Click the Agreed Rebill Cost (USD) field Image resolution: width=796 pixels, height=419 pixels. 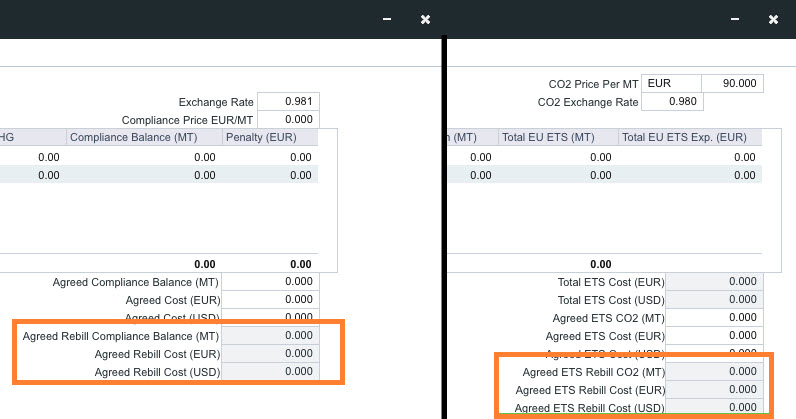(x=270, y=372)
